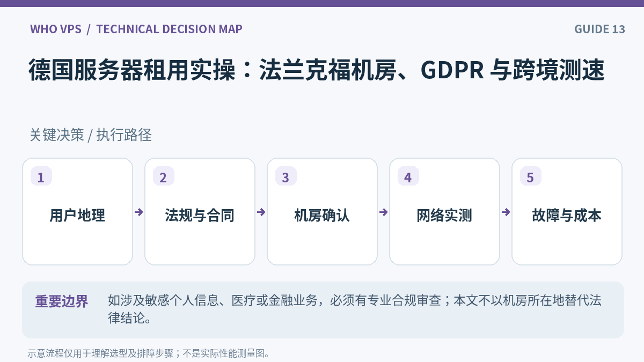Click the TECHNICAL DECISION MAP label
This screenshot has width=644, height=362.
(170, 29)
